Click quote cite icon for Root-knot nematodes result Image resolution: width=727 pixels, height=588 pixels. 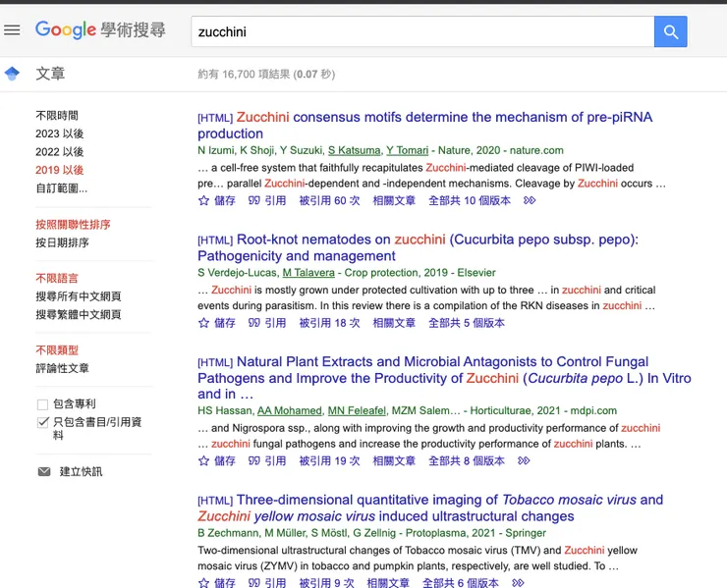pyautogui.click(x=254, y=323)
